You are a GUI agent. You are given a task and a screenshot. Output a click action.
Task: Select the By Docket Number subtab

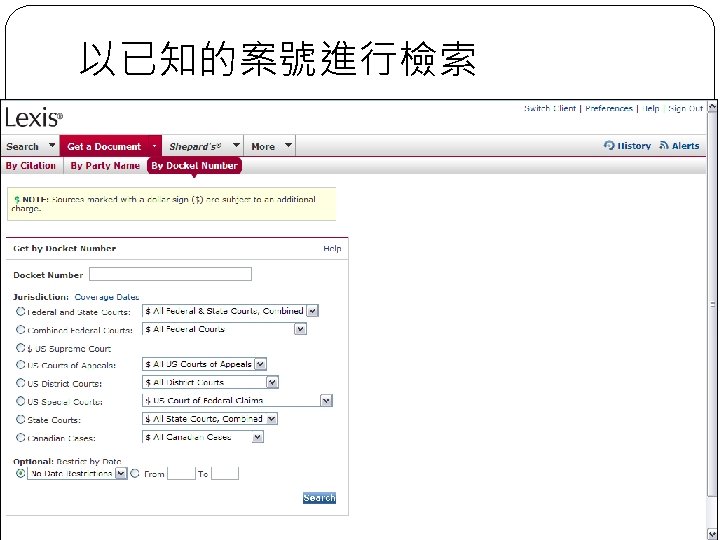click(194, 166)
